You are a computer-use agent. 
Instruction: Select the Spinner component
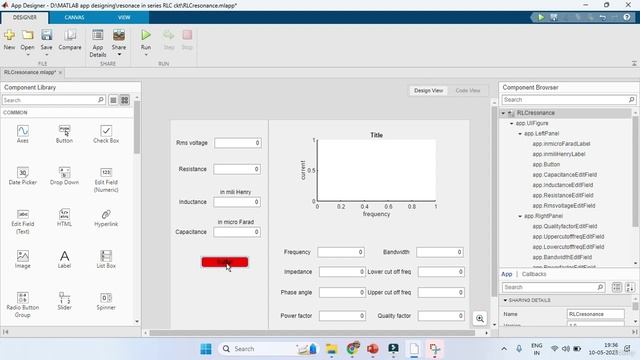click(106, 301)
